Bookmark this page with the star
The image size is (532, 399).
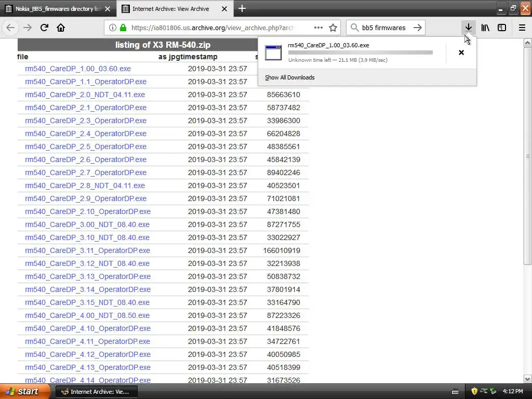pyautogui.click(x=333, y=28)
